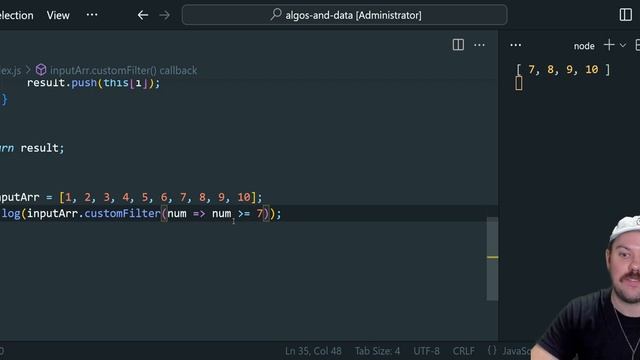Screen dimensions: 640x360
Task: Split the editor to the right
Action: tap(458, 45)
